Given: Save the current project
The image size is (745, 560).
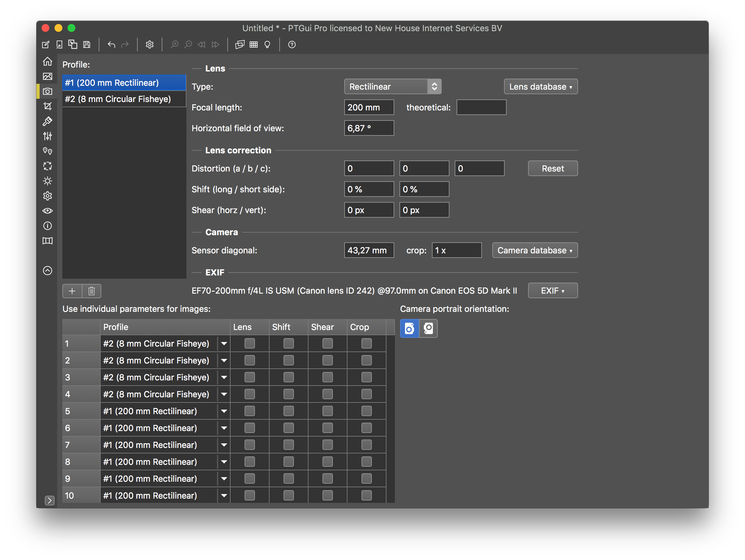Looking at the screenshot, I should [x=87, y=44].
